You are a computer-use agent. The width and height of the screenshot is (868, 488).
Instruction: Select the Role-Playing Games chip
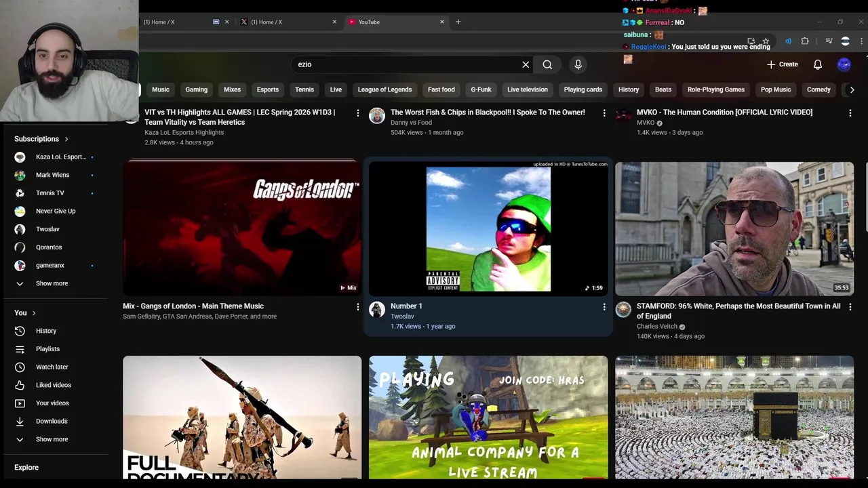coord(716,89)
